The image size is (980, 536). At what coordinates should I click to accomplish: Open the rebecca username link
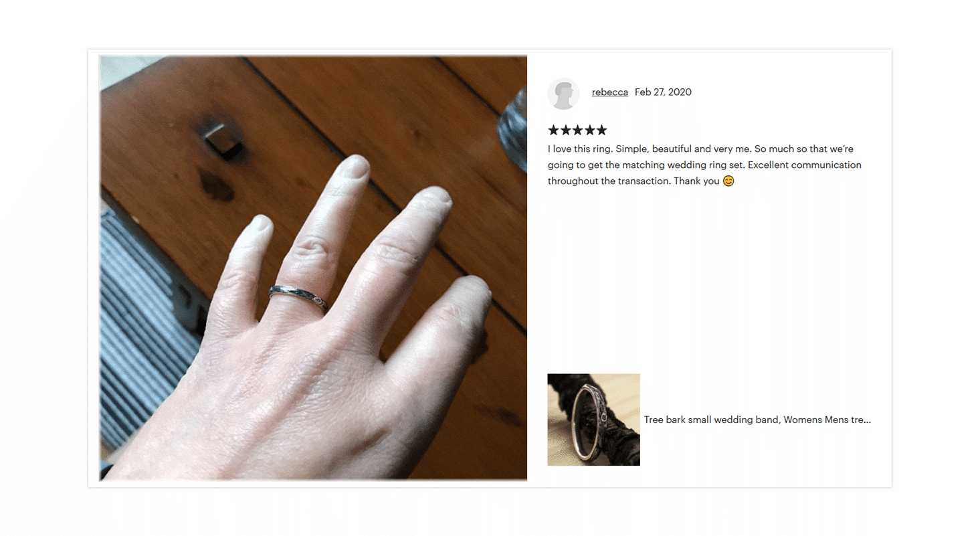(x=609, y=92)
